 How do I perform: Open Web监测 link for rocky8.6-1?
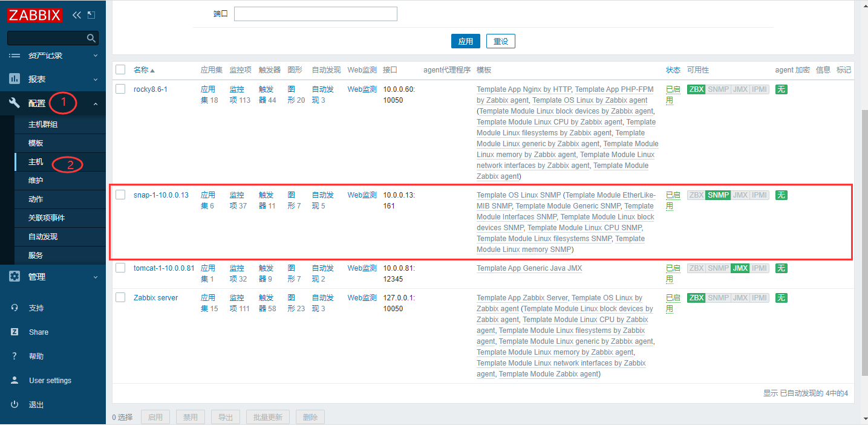[x=362, y=89]
